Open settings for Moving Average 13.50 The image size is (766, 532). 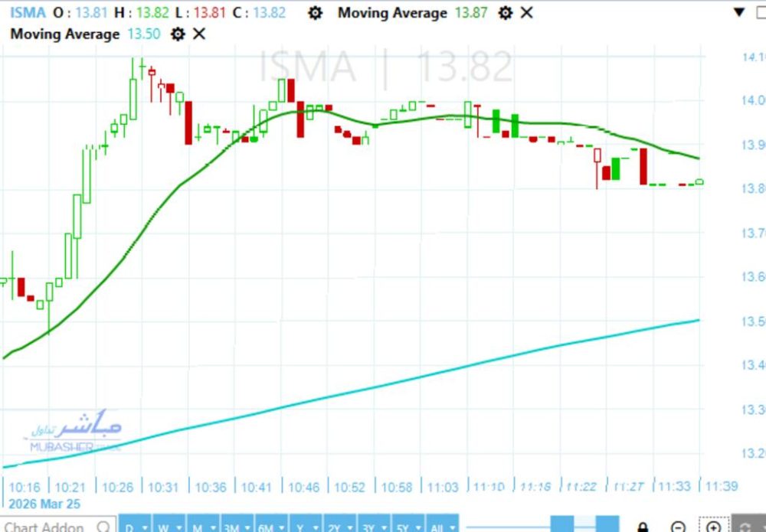pos(178,34)
